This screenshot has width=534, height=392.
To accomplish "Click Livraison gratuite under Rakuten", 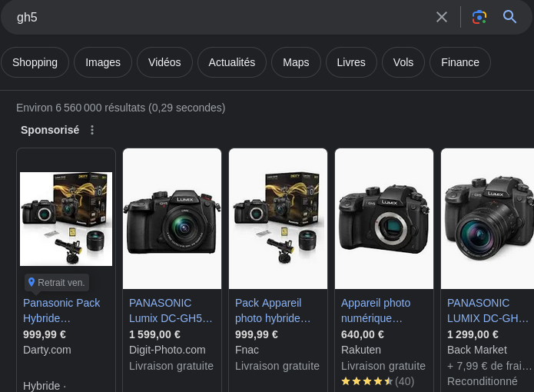I will [383, 366].
